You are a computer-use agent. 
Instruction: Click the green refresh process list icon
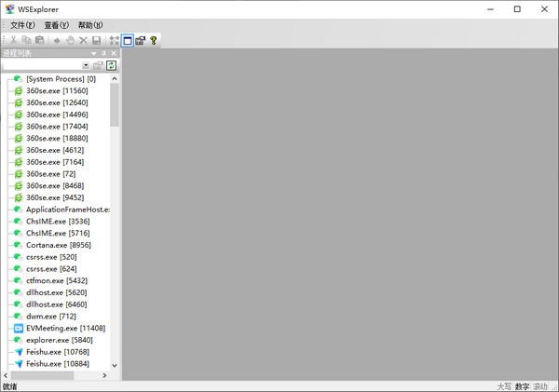coord(112,65)
